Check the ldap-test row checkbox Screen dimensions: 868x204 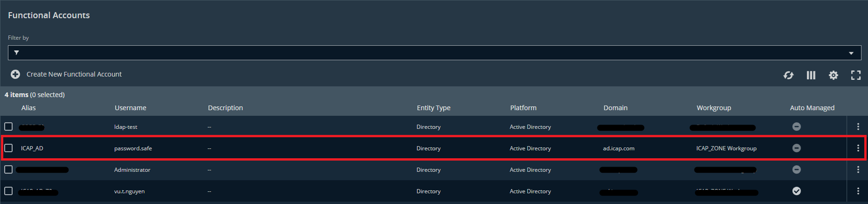click(8, 127)
